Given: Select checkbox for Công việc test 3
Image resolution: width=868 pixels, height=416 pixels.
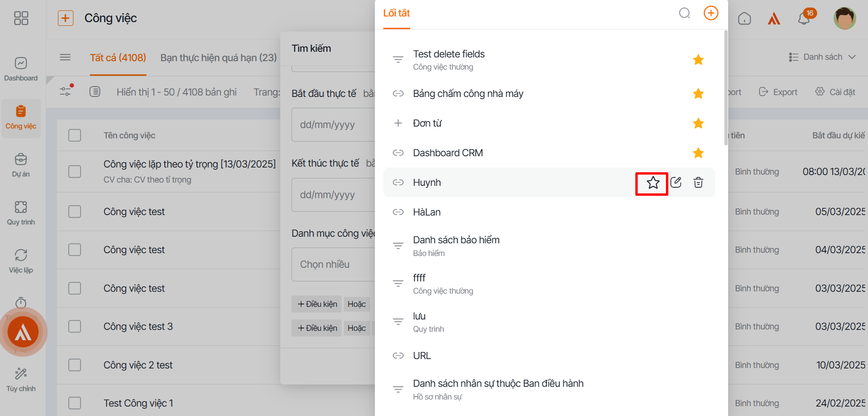Looking at the screenshot, I should [75, 327].
